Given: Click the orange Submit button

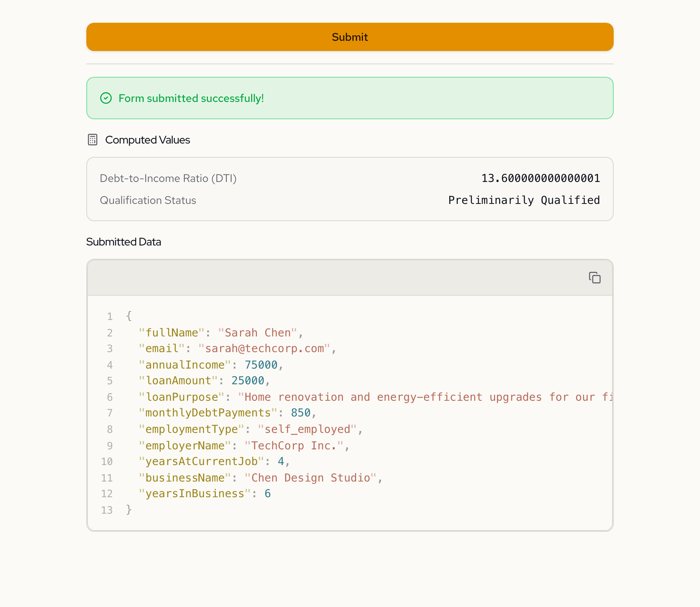Looking at the screenshot, I should 350,37.
